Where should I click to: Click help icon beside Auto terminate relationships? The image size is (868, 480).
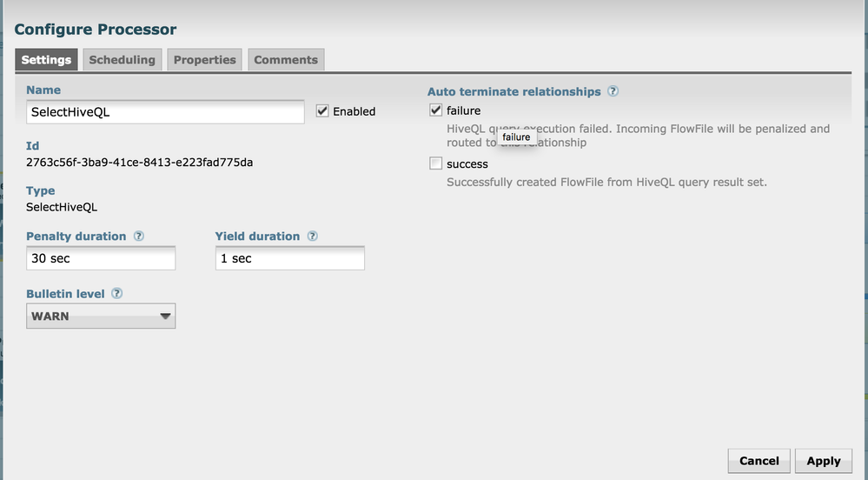[613, 91]
